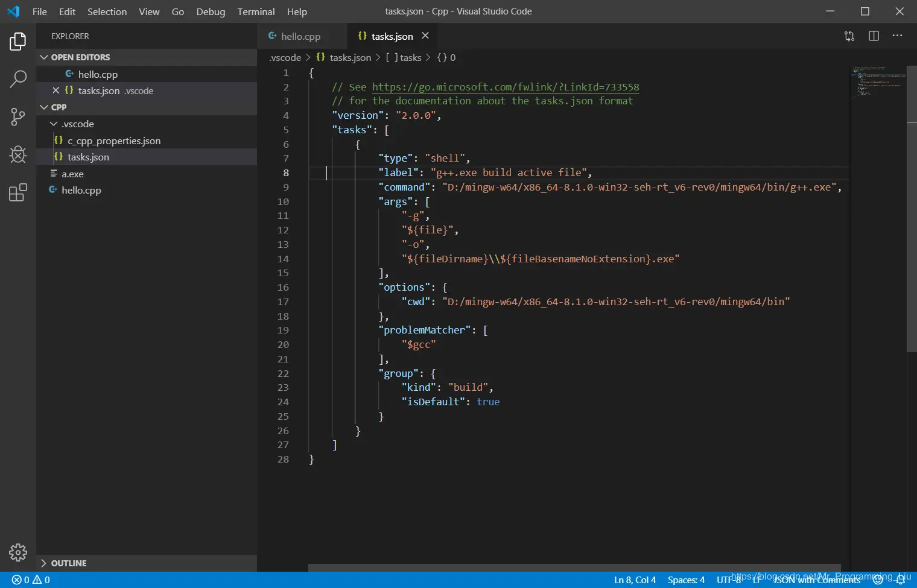
Task: Open the Edit menu
Action: point(67,11)
